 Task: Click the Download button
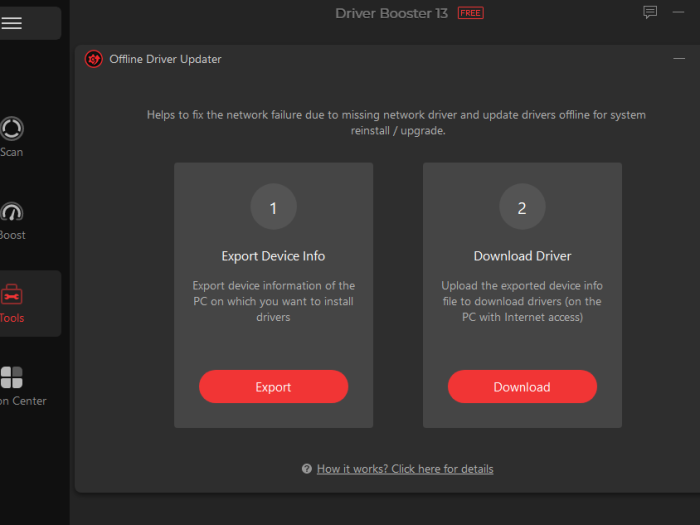tap(522, 387)
